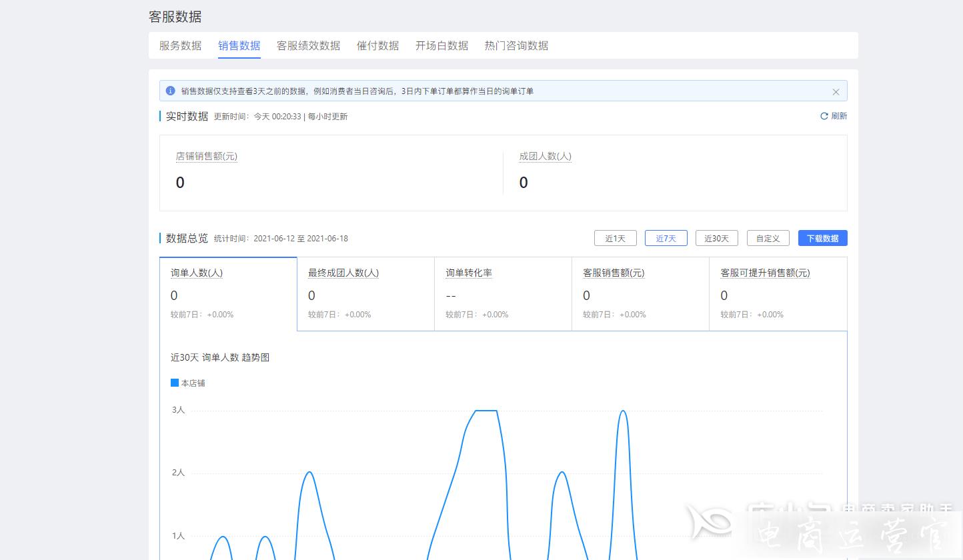963x560 pixels.
Task: Click the 下载数据 download button
Action: point(823,238)
